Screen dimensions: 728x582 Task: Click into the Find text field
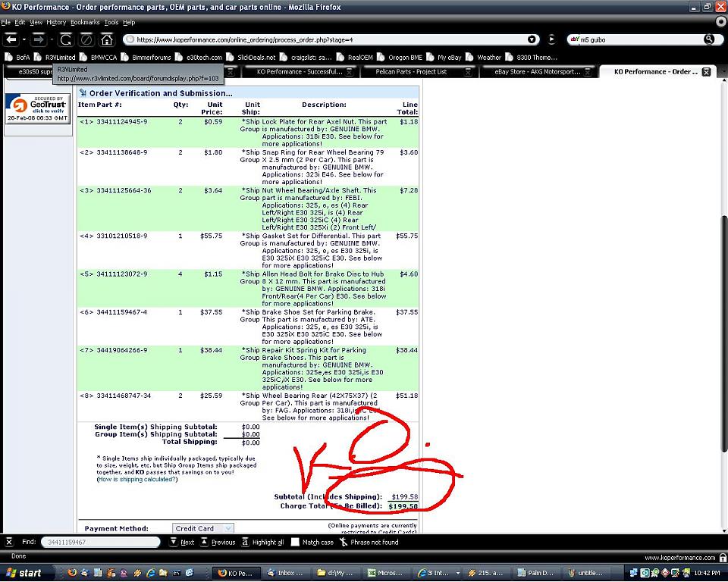(99, 542)
